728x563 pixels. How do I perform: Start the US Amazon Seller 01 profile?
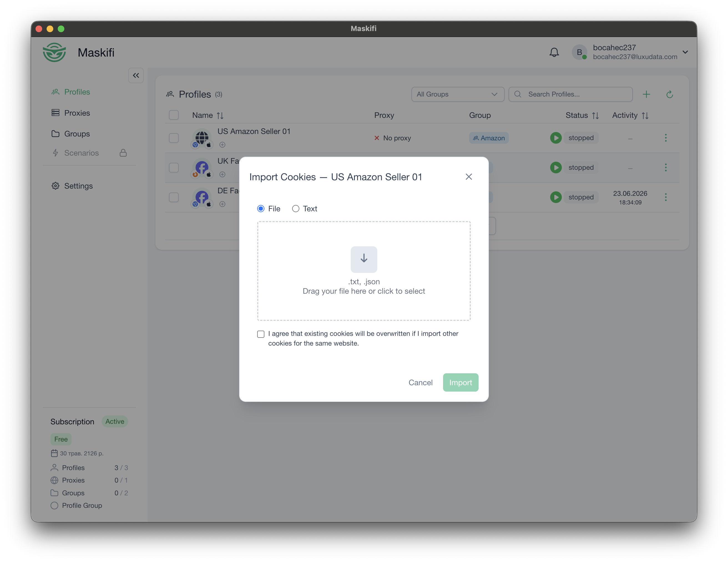[556, 138]
